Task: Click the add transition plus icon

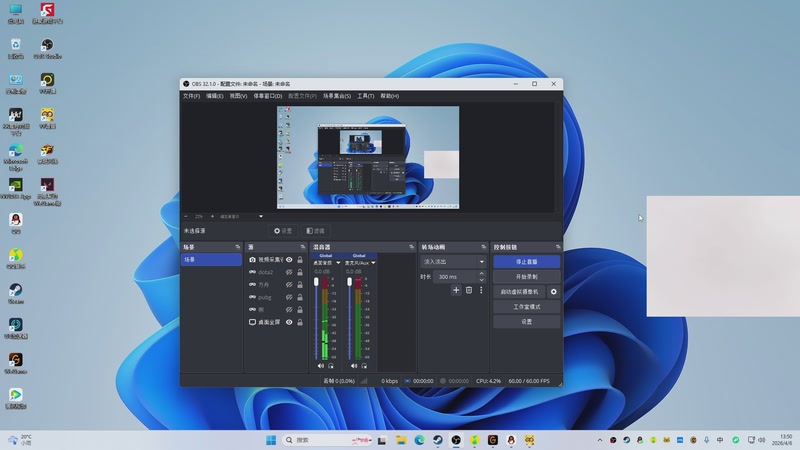Action: click(x=456, y=290)
